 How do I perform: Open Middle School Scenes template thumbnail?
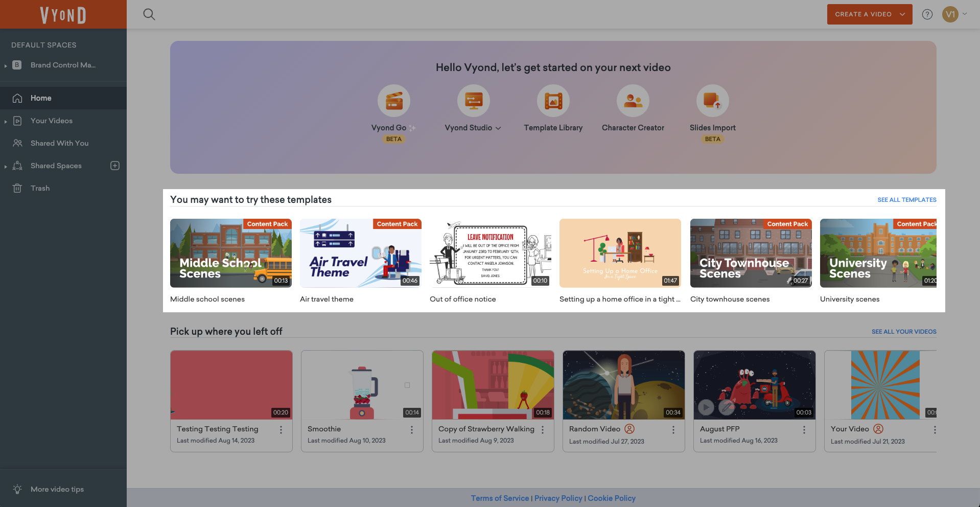(x=231, y=253)
